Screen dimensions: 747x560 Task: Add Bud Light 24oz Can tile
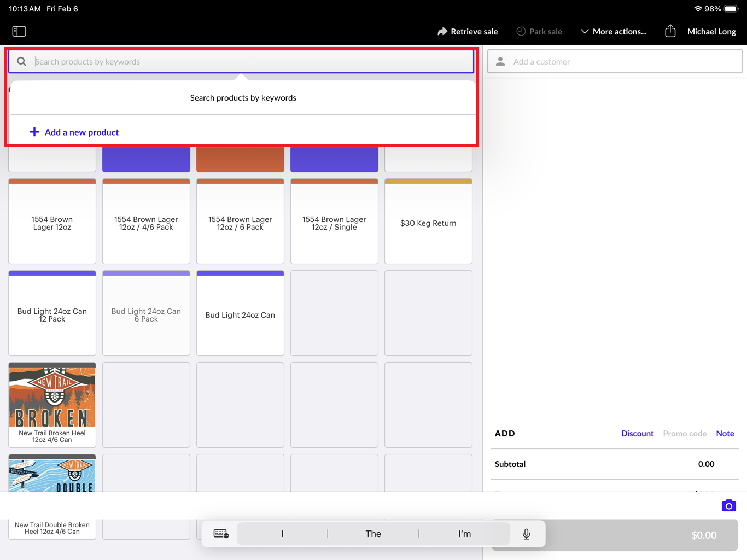240,313
